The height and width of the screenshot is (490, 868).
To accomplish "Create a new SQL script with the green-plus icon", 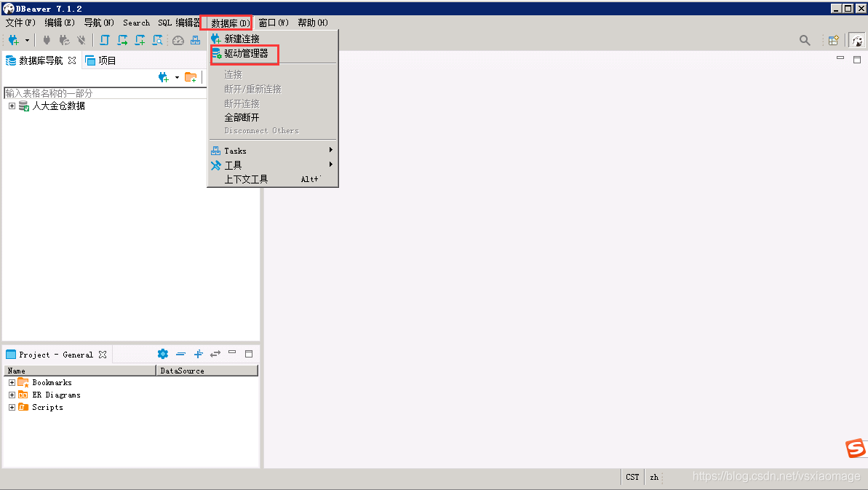I will (x=140, y=40).
